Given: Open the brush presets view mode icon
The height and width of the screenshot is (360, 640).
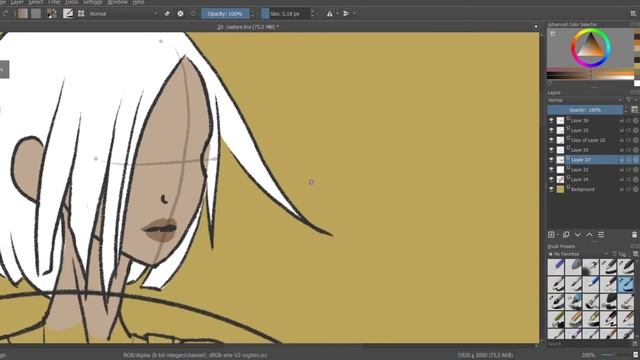Looking at the screenshot, I should 636,254.
